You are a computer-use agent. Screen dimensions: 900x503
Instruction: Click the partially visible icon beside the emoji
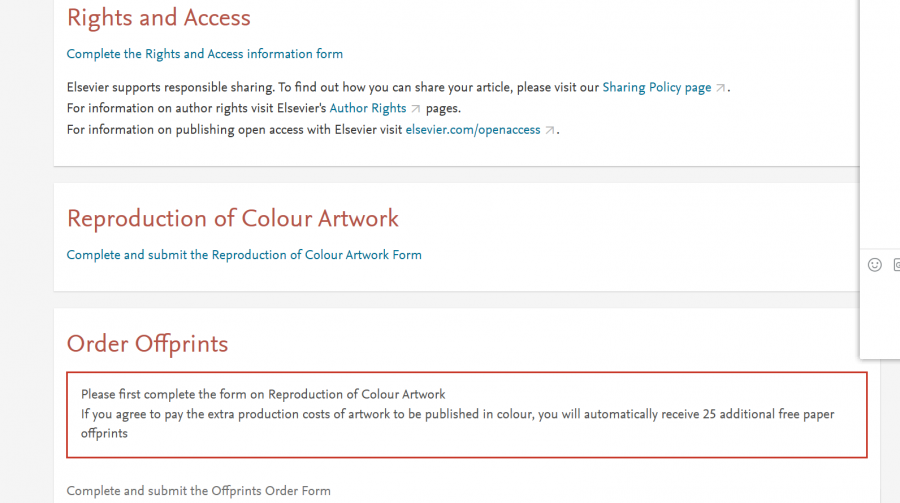pyautogui.click(x=896, y=265)
